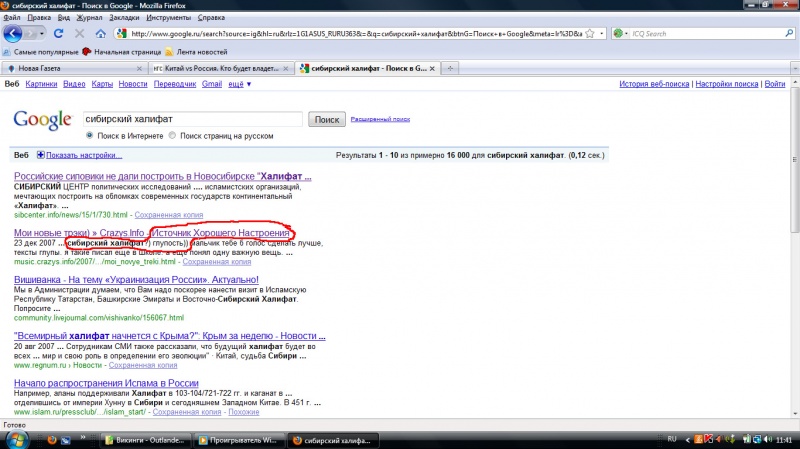
Task: Open the Правка menu
Action: tap(39, 18)
